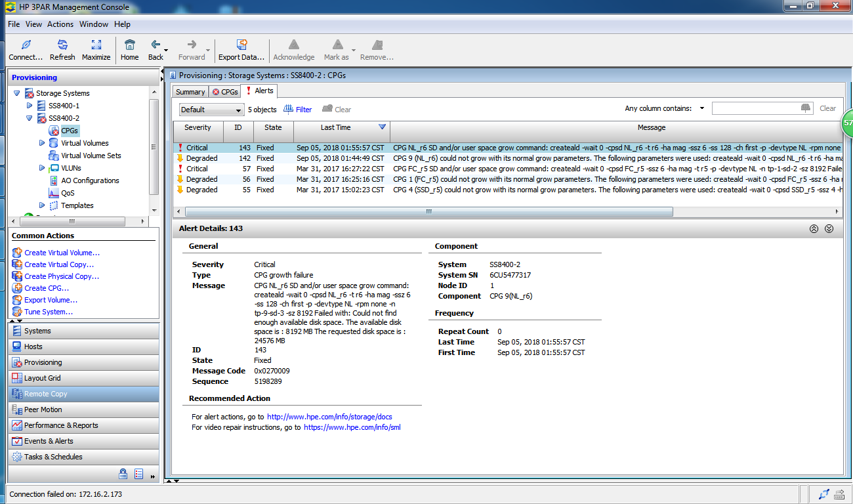Screen dimensions: 853x504
Task: Click the Export Volume link
Action: (x=51, y=300)
